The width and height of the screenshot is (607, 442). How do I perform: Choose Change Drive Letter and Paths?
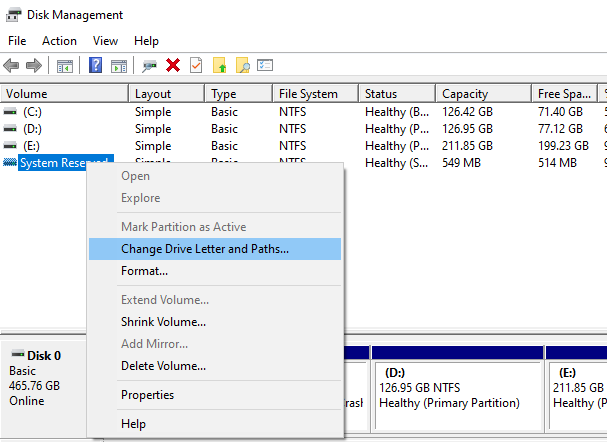[205, 249]
